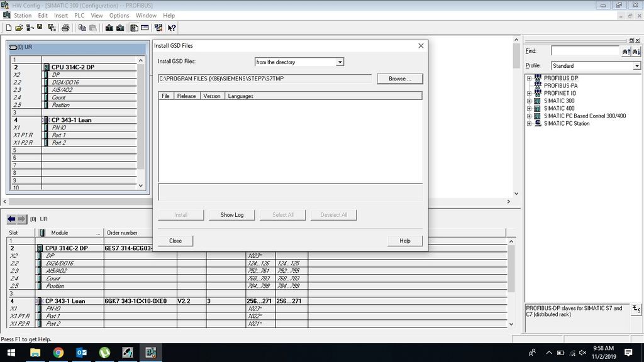Toggle the hardware catalog toolbar icon
The width and height of the screenshot is (644, 362).
[x=135, y=28]
